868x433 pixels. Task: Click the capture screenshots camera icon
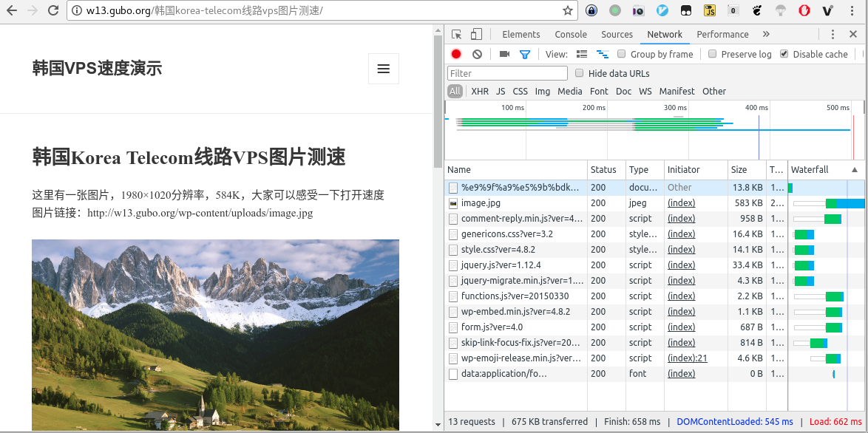pyautogui.click(x=504, y=54)
